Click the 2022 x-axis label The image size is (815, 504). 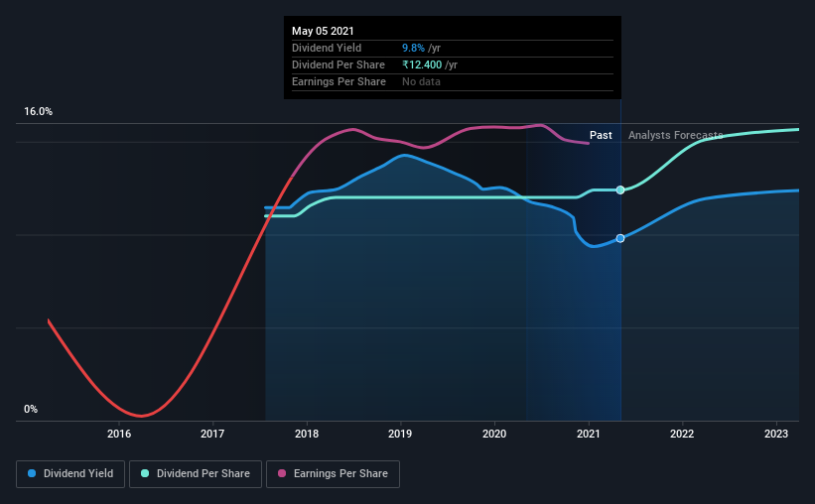[682, 434]
